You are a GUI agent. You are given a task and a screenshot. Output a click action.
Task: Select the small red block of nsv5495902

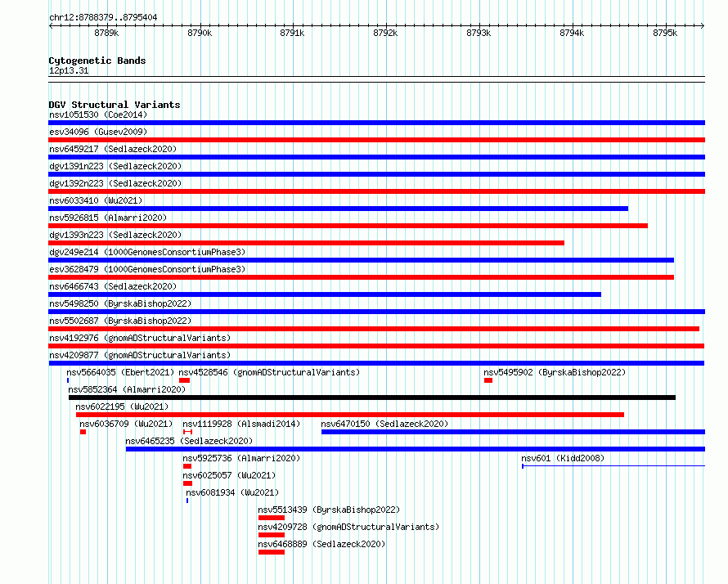[488, 380]
